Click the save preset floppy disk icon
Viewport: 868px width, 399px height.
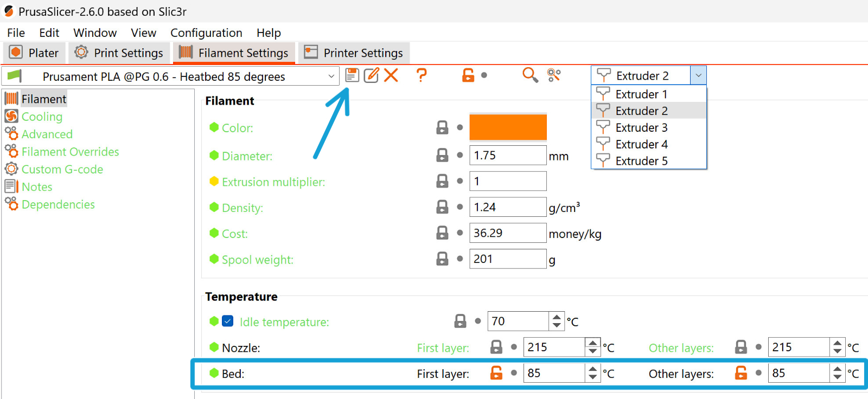pos(352,75)
